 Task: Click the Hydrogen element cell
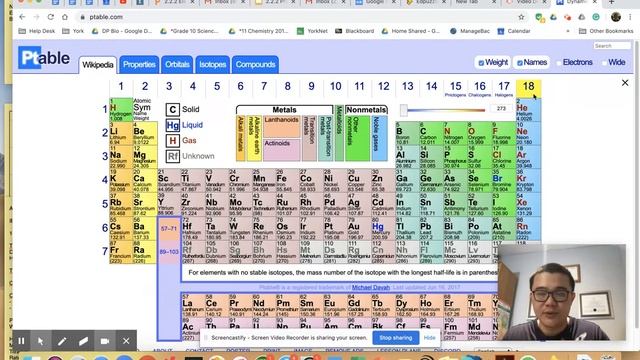click(x=121, y=109)
